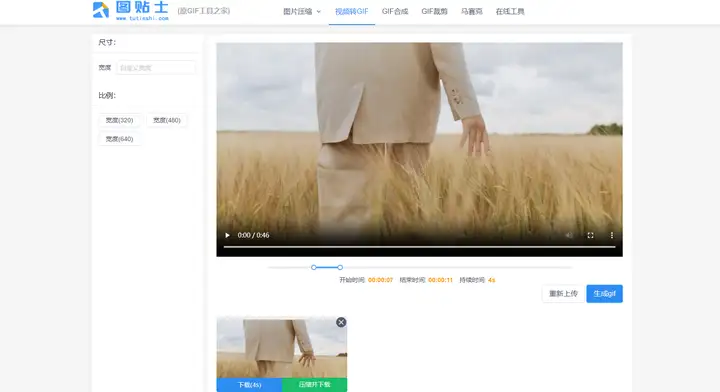Screen dimensions: 720x392
Task: Choose the 宽度(320) preset
Action: [119, 120]
